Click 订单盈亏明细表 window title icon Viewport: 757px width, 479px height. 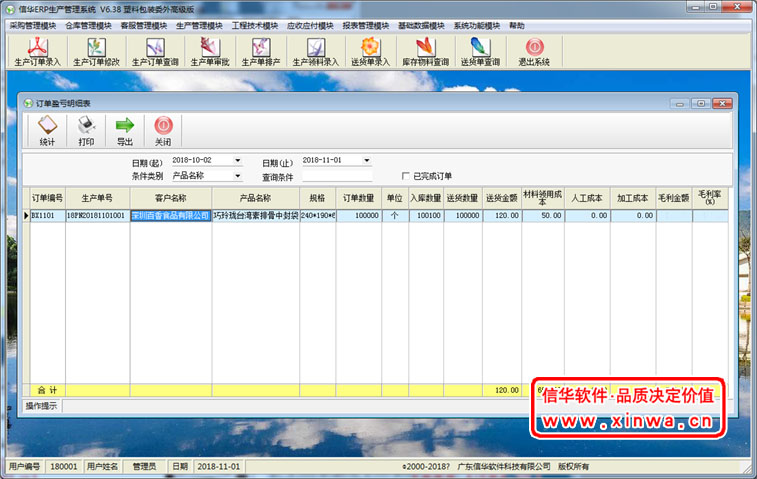click(x=28, y=103)
